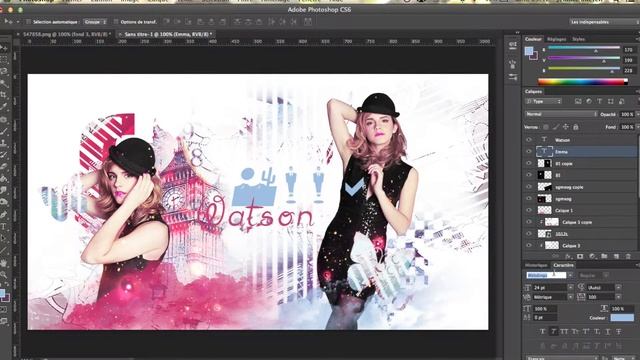Lock layer position with move lock icon
Image resolution: width=640 pixels, height=360 pixels.
tap(566, 127)
